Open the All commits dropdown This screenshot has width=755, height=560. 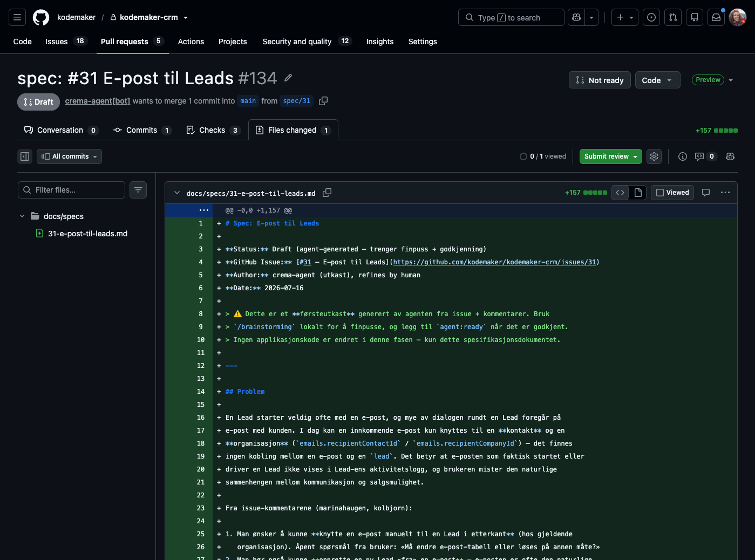(x=69, y=156)
